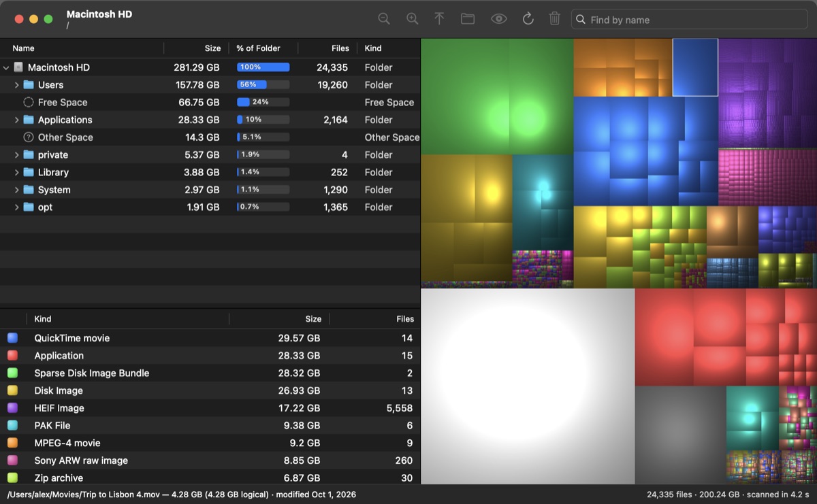817x504 pixels.
Task: Click the Disk Image yellow swatch
Action: (12, 390)
